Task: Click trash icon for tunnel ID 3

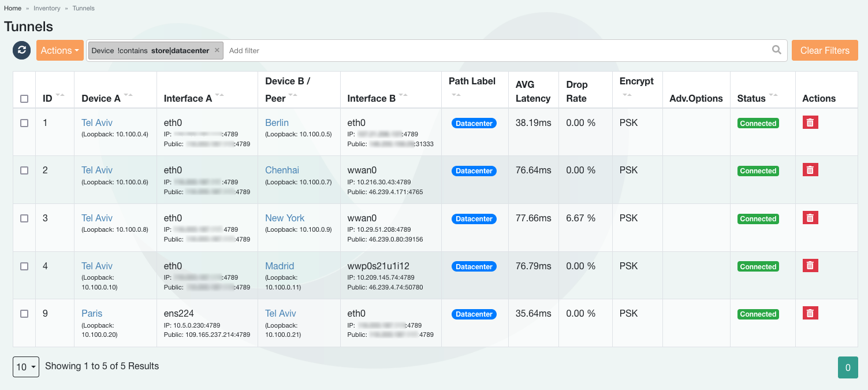Action: [810, 218]
